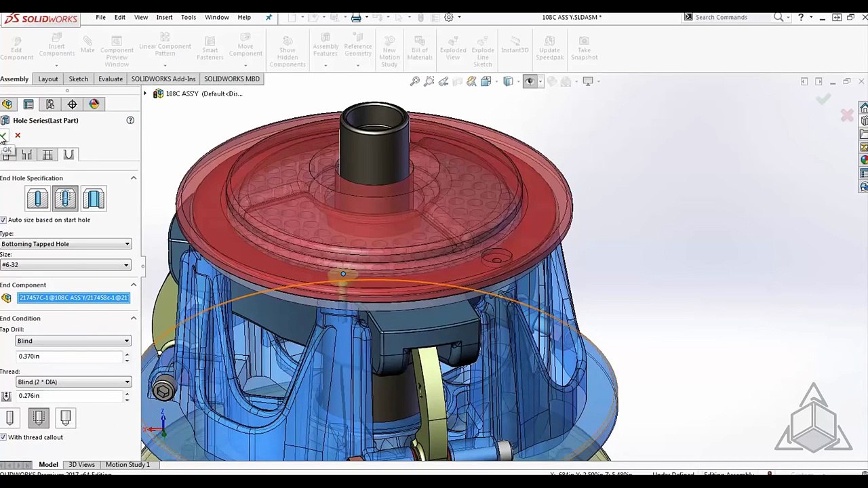The image size is (868, 488).
Task: Expand the 108C ASS'Y flyout tree
Action: point(145,94)
